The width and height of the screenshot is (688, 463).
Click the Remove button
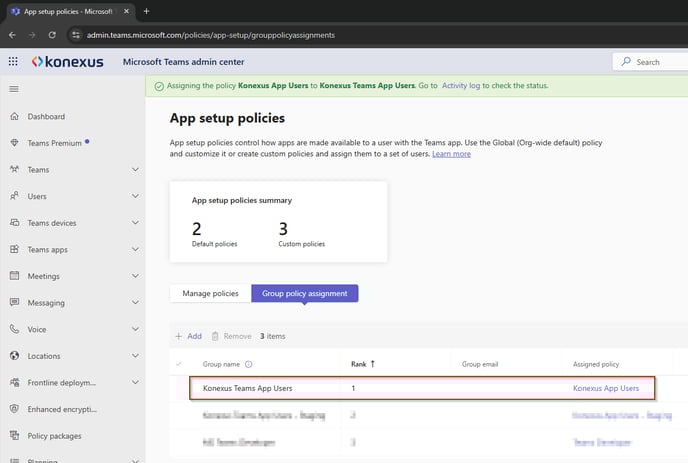pos(232,336)
